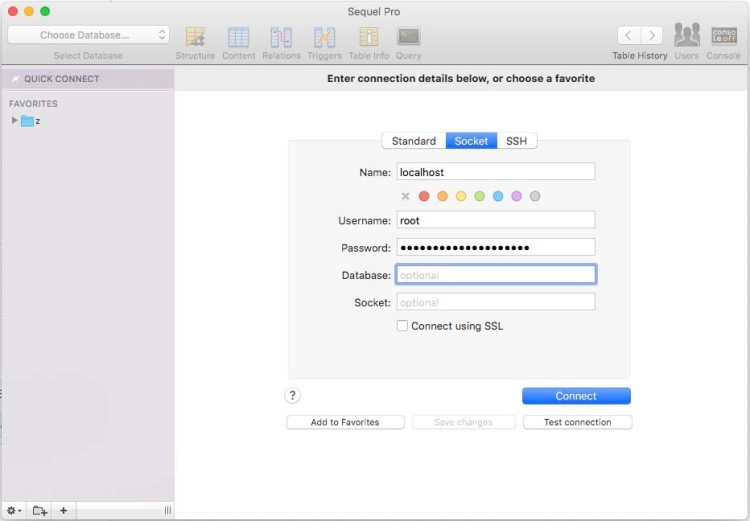Screen dimensions: 750x521
Task: Open the Relations view icon
Action: pos(281,37)
